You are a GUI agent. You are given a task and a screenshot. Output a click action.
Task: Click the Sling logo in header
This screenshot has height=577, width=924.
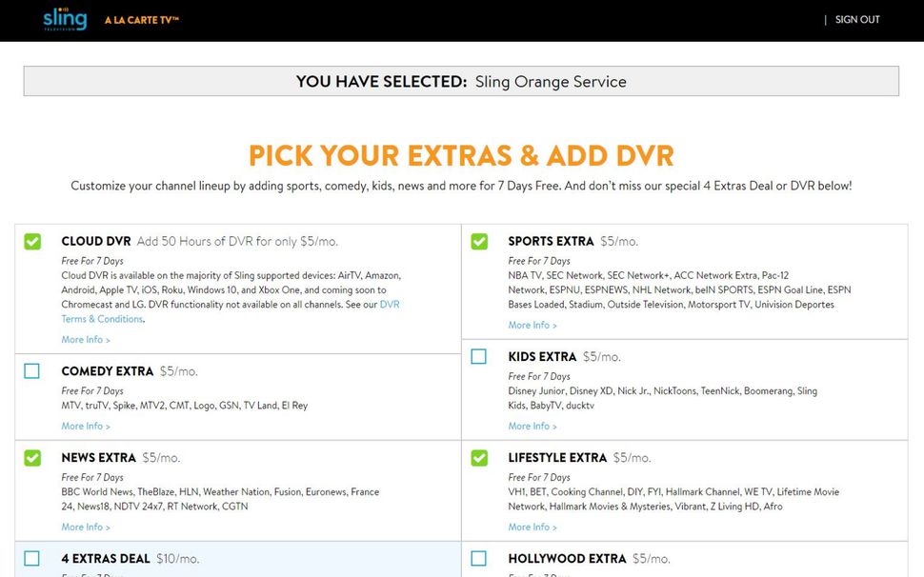(65, 19)
